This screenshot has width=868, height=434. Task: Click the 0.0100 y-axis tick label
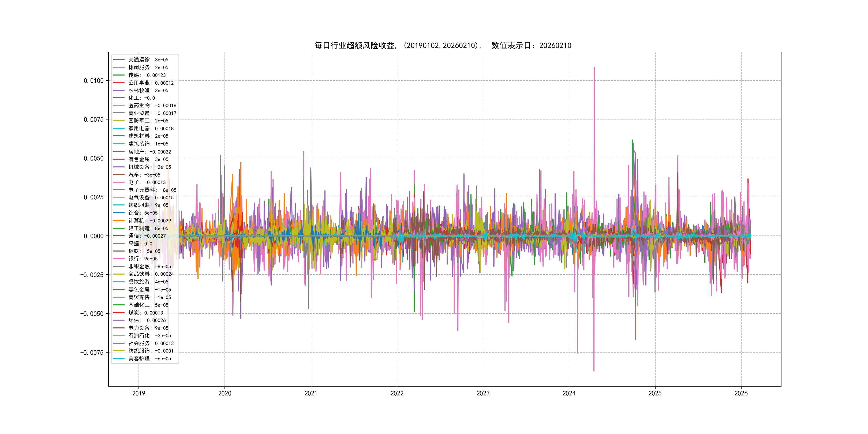coord(93,81)
